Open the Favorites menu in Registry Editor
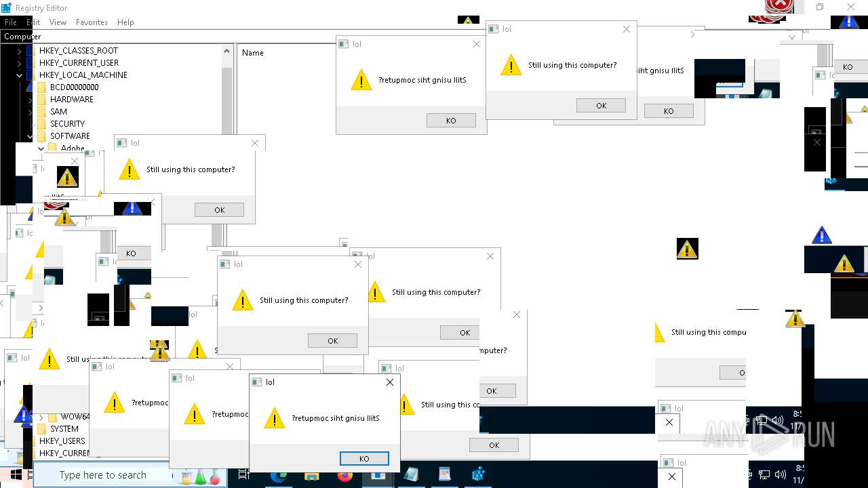The width and height of the screenshot is (868, 488). 92,22
